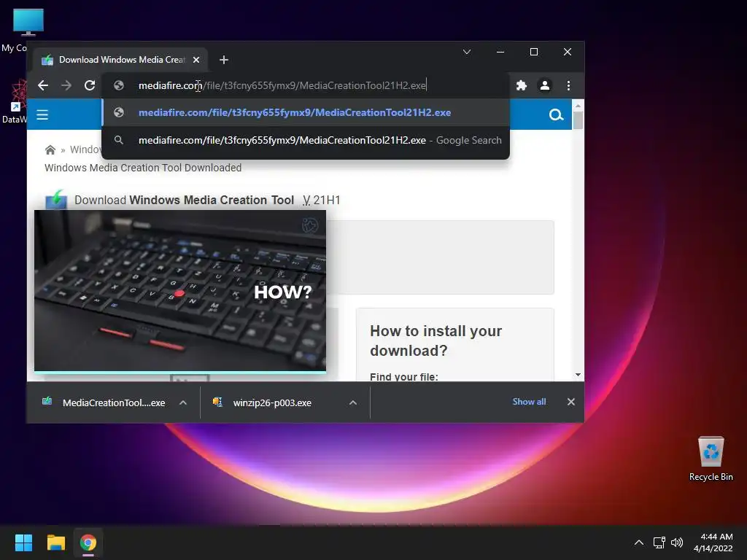The width and height of the screenshot is (747, 560).
Task: Click the Chrome forward arrow
Action: click(x=66, y=85)
